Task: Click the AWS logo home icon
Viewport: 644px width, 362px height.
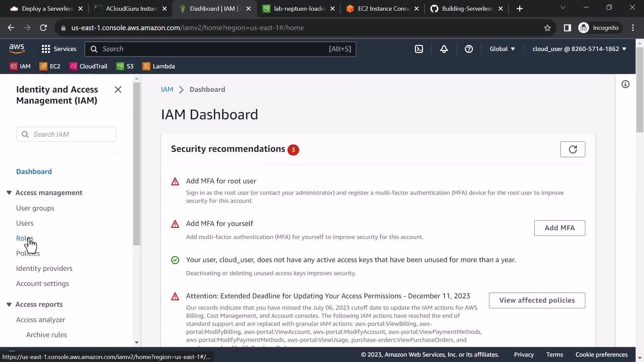Action: pyautogui.click(x=17, y=49)
